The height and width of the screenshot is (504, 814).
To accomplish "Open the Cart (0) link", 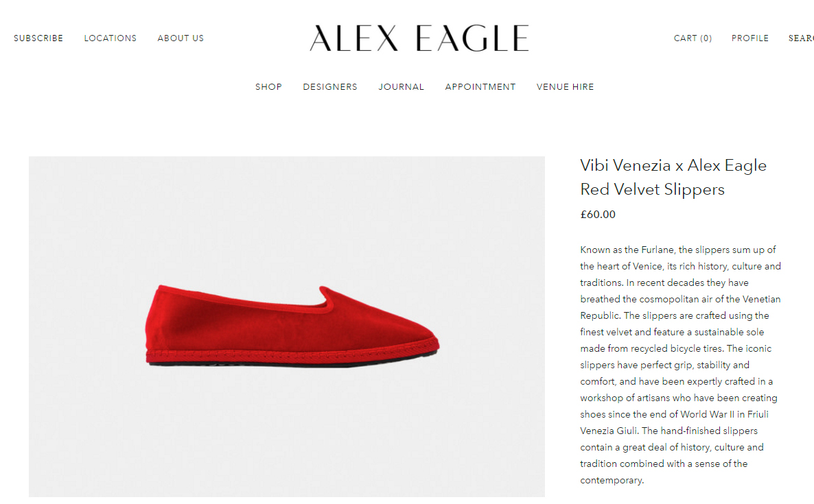I will (x=693, y=38).
